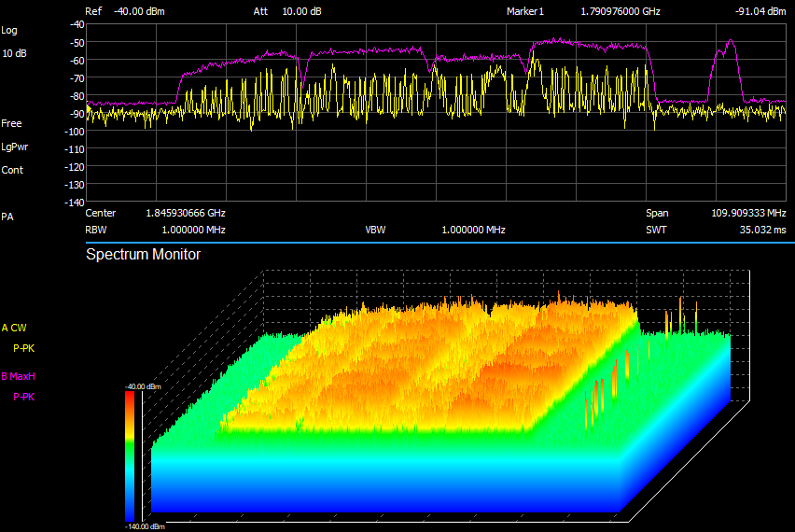Select the RBW value 1.000000 MHz

coord(194,230)
